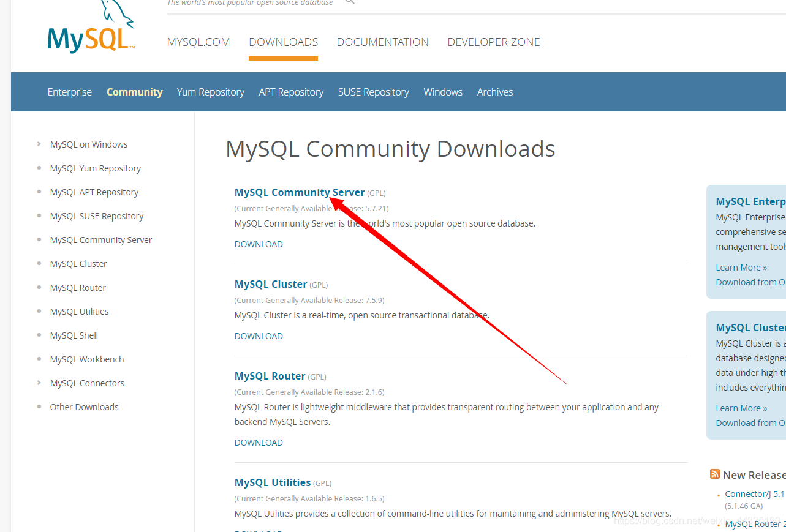Open MySQL Utilities sidebar link
786x532 pixels.
[x=80, y=312]
